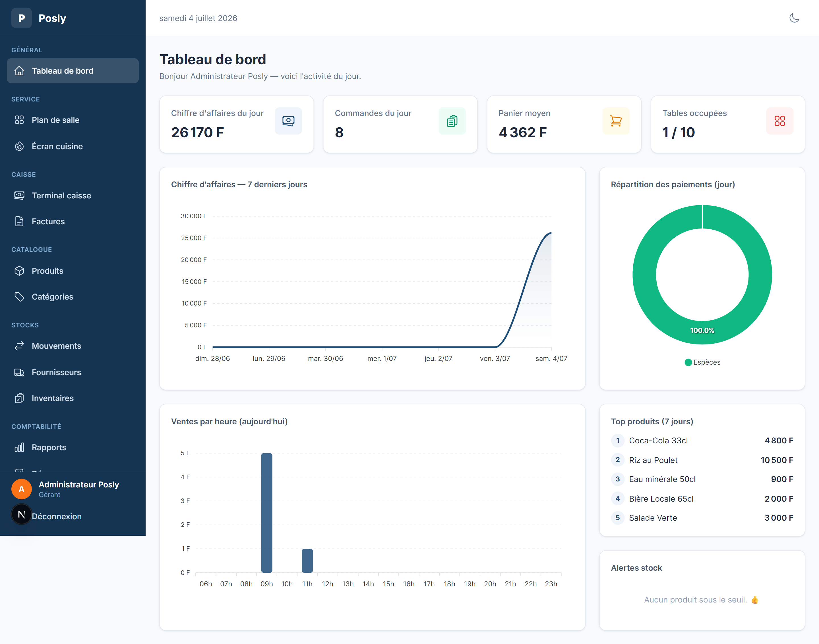This screenshot has width=819, height=644.
Task: Click "sam. 4/07" label on revenue chart
Action: point(551,359)
